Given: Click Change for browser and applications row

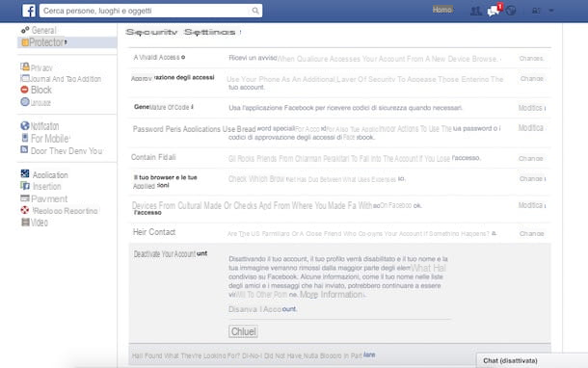Looking at the screenshot, I should click(531, 179).
